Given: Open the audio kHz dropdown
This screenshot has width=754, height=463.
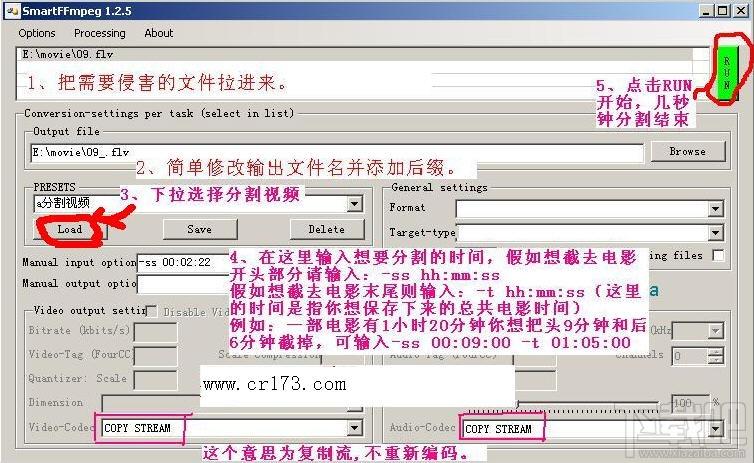Looking at the screenshot, I should pos(716,331).
